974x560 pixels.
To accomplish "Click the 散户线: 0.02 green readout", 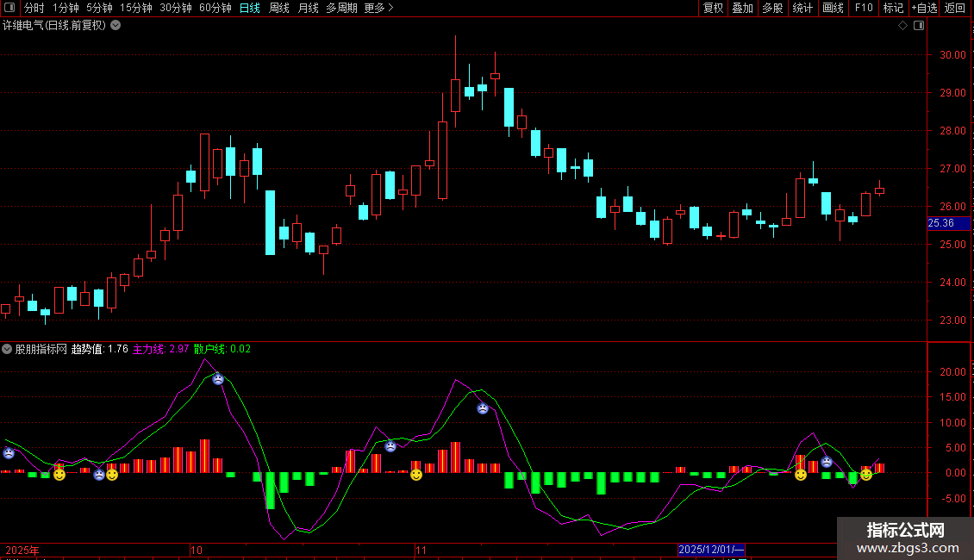I will pos(222,349).
